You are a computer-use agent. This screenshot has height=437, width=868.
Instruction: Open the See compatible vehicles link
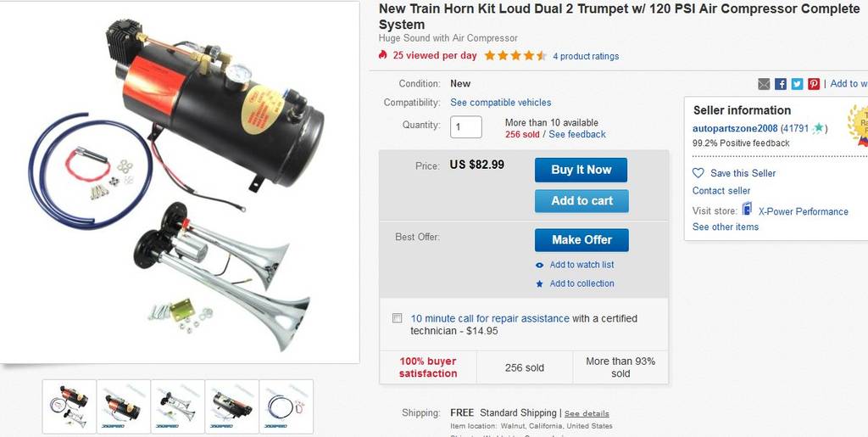pos(500,103)
